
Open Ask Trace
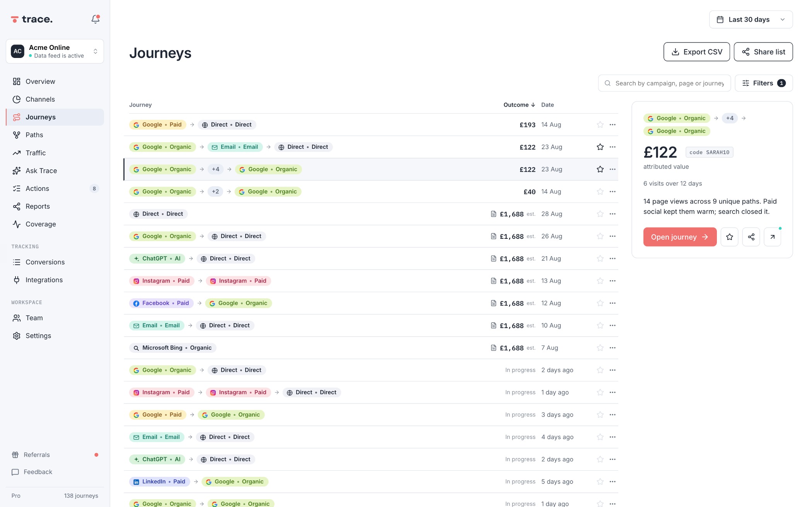55,170
